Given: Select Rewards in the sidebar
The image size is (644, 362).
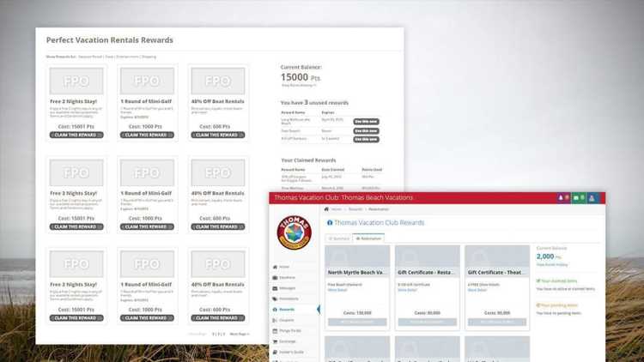Looking at the screenshot, I should point(286,310).
